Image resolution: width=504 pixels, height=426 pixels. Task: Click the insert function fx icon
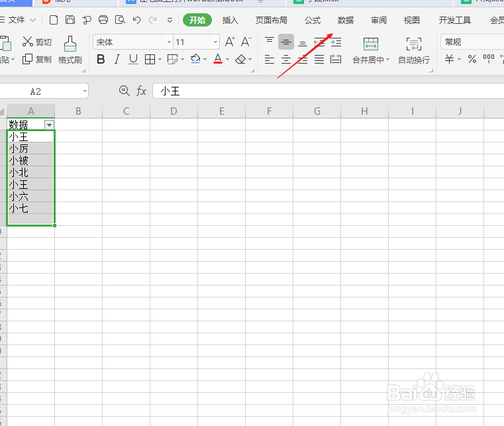(142, 91)
